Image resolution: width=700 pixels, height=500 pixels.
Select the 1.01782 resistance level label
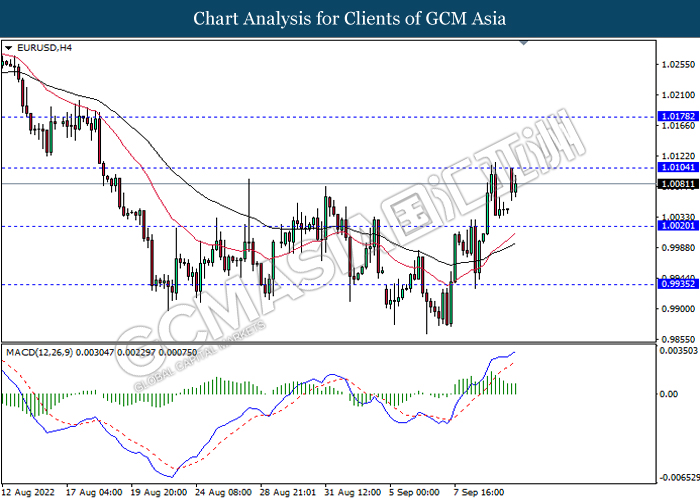tap(678, 116)
